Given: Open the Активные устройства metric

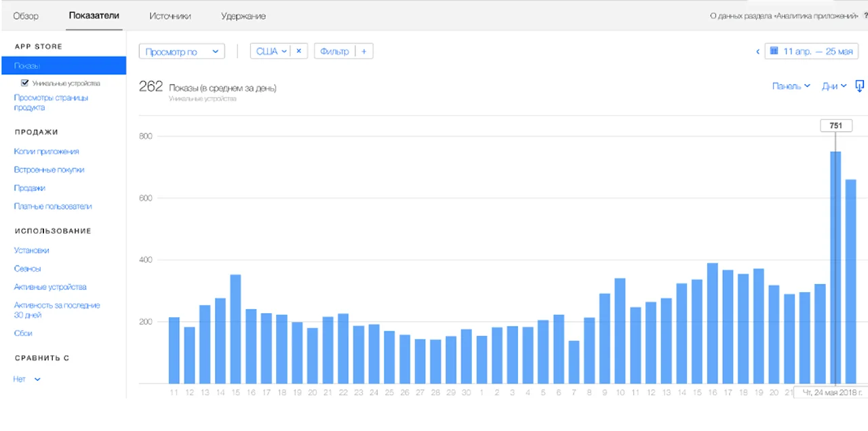Looking at the screenshot, I should coord(50,287).
